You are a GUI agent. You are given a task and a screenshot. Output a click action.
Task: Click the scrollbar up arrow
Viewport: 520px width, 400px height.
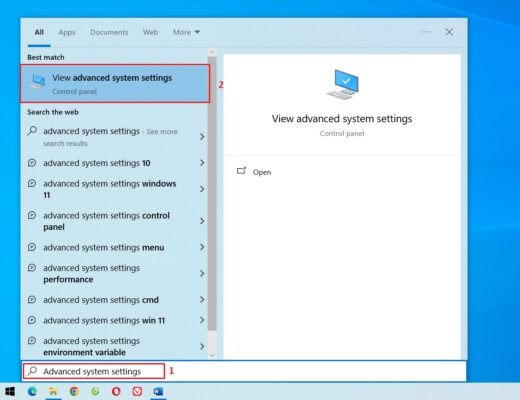pos(212,52)
